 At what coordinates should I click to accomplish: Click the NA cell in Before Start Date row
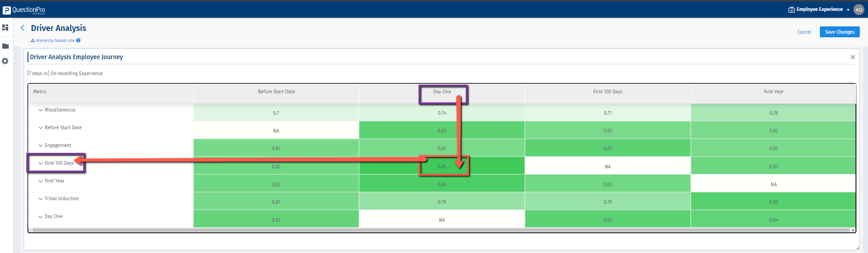click(x=276, y=131)
